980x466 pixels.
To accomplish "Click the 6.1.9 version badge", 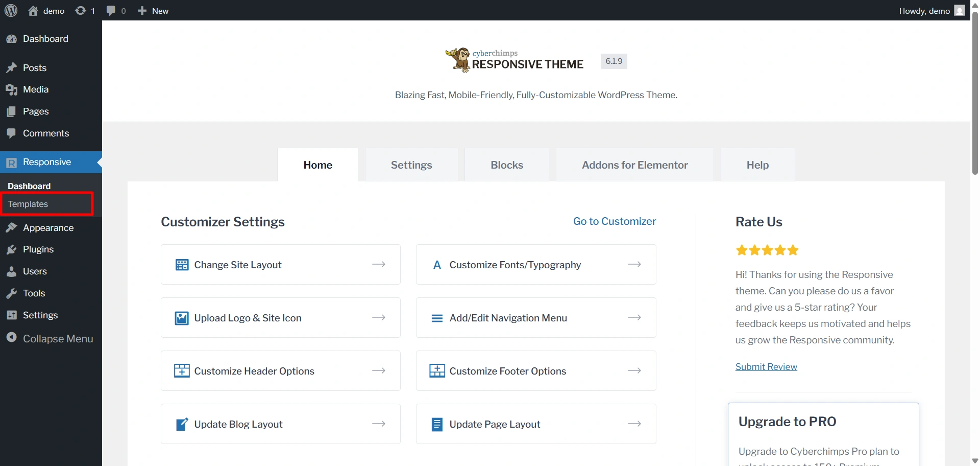I will (x=614, y=61).
